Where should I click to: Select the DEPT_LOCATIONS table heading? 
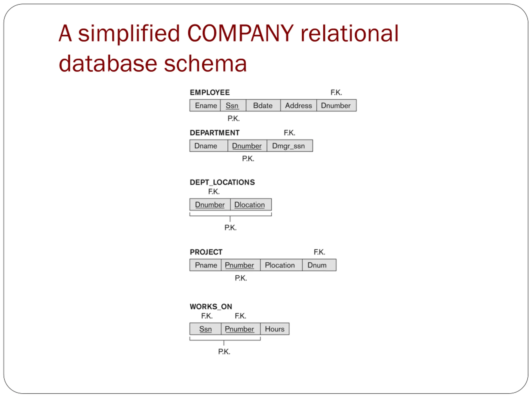[x=223, y=182]
